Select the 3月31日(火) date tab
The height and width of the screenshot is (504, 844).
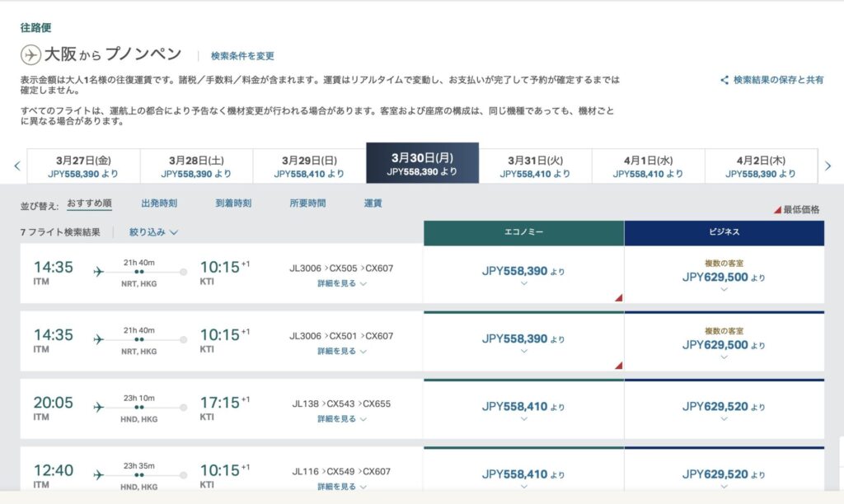tap(535, 166)
